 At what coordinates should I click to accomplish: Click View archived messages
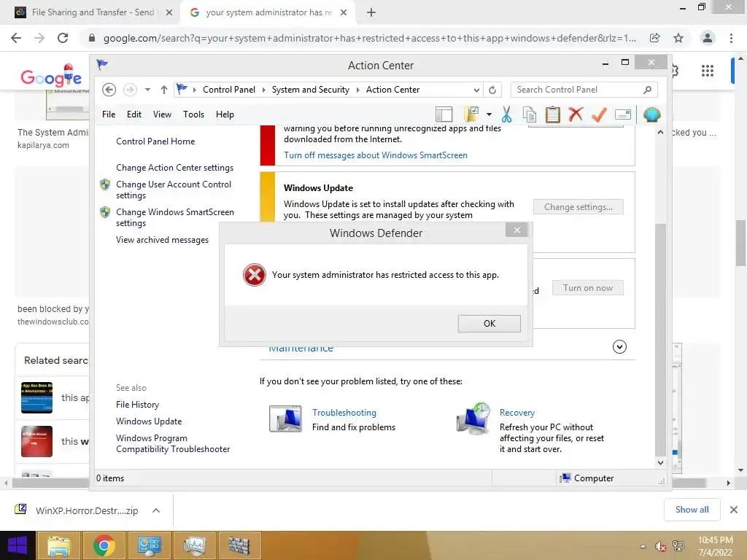click(162, 240)
